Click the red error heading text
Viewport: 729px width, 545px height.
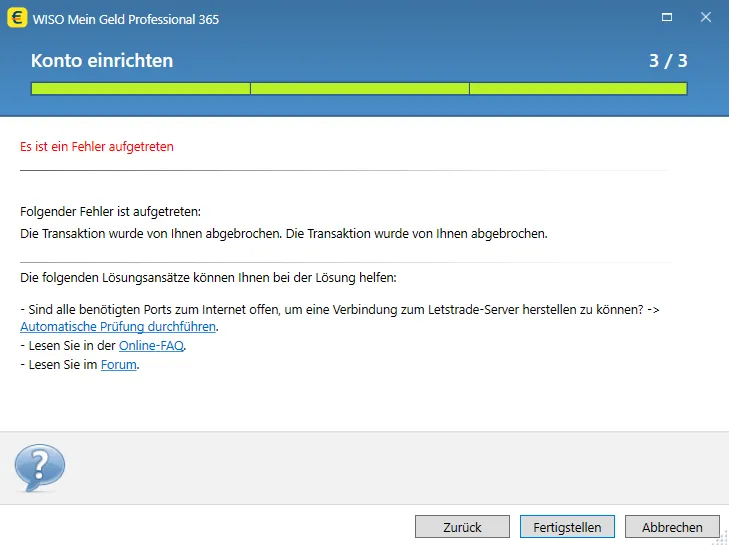97,147
